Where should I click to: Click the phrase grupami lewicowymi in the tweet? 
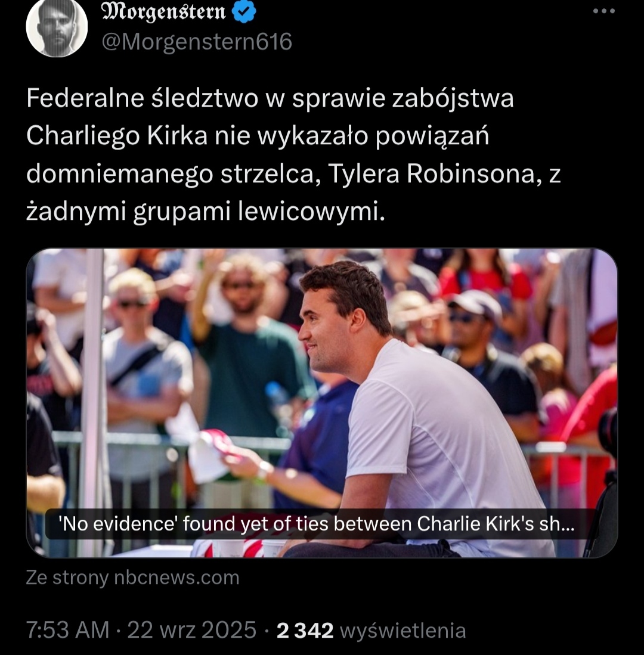click(259, 212)
